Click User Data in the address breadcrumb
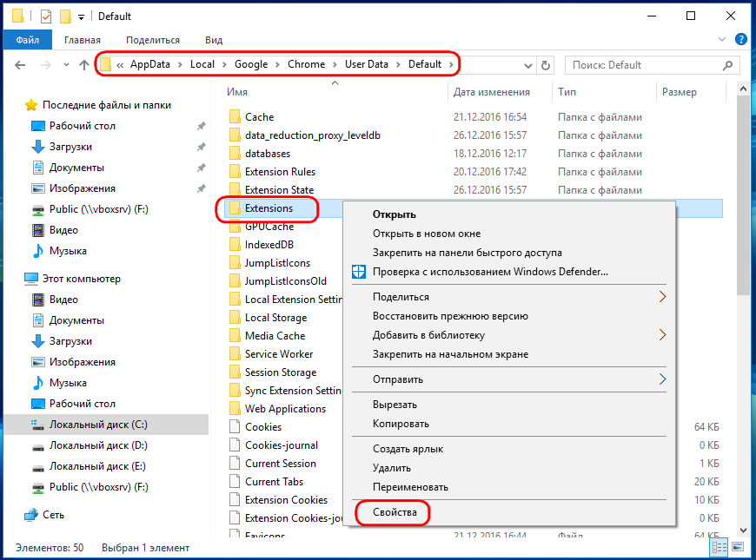Image resolution: width=756 pixels, height=560 pixels. click(x=367, y=64)
